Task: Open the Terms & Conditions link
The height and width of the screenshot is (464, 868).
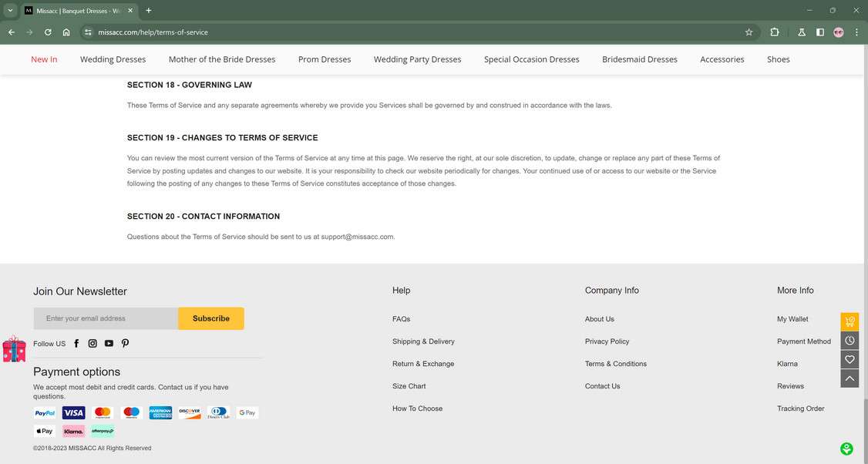Action: tap(615, 363)
